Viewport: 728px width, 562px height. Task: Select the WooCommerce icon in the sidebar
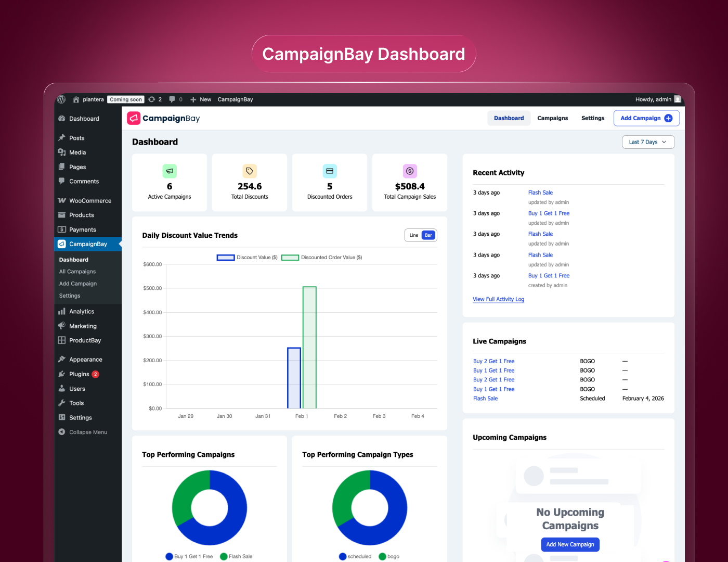pyautogui.click(x=61, y=200)
